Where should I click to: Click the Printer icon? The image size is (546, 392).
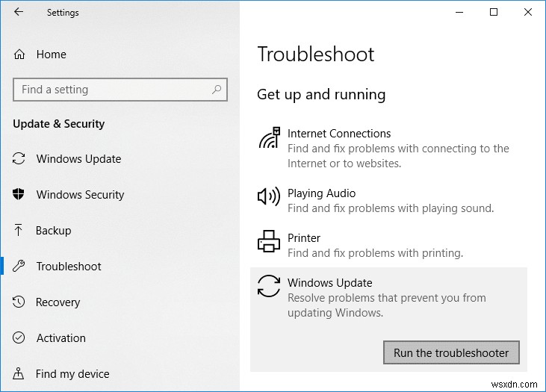pyautogui.click(x=269, y=242)
